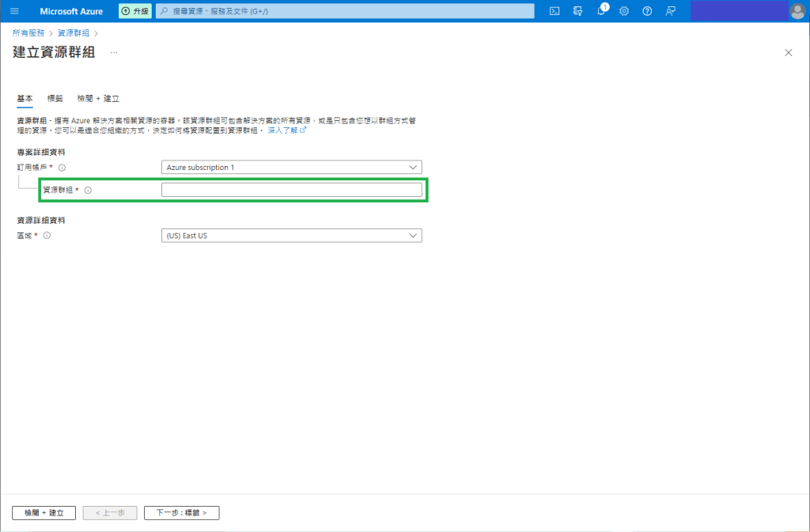
Task: Open the ellipsis menu next to 建立資源群組
Action: [x=114, y=52]
